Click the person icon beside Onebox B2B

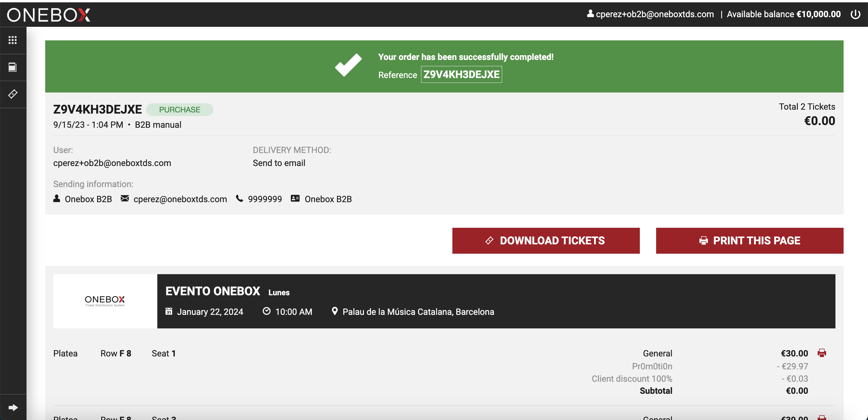tap(57, 198)
